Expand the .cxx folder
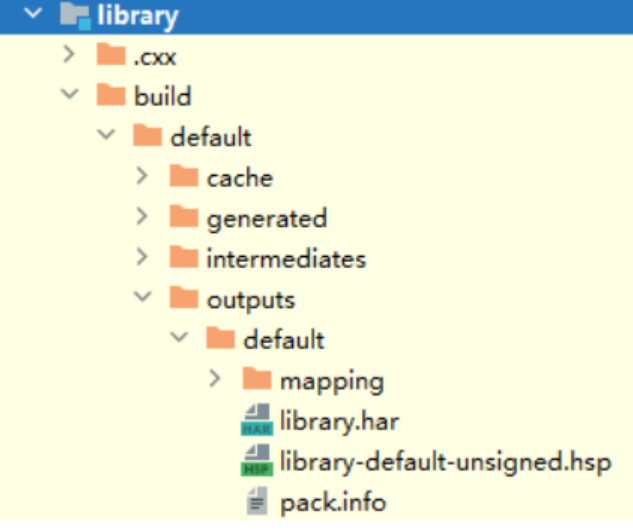The width and height of the screenshot is (633, 531). [69, 55]
